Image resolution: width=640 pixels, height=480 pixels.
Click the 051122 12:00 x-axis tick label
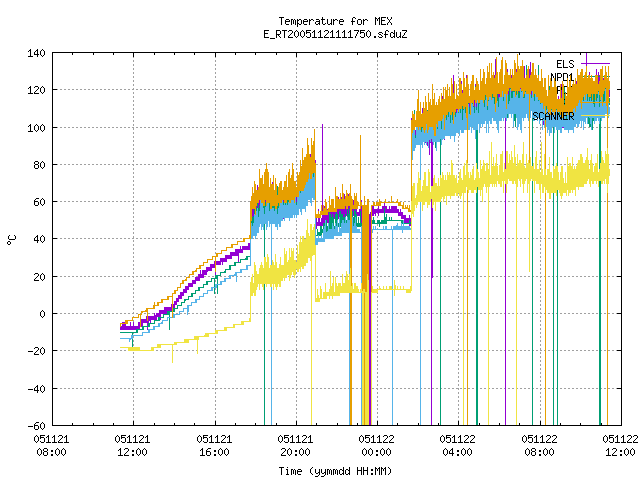(620, 446)
